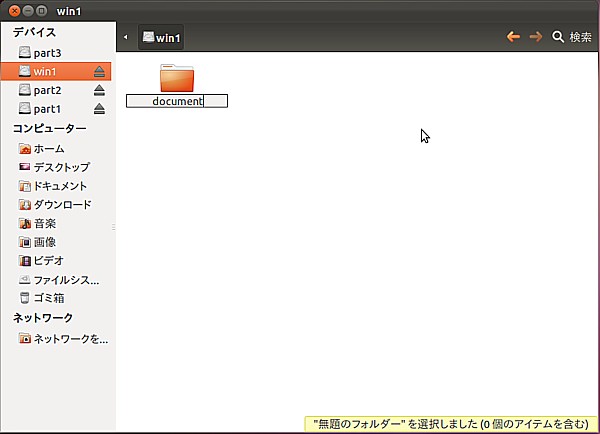600x434 pixels.
Task: Click the Documents (ドキュメント) folder icon
Action: [24, 186]
